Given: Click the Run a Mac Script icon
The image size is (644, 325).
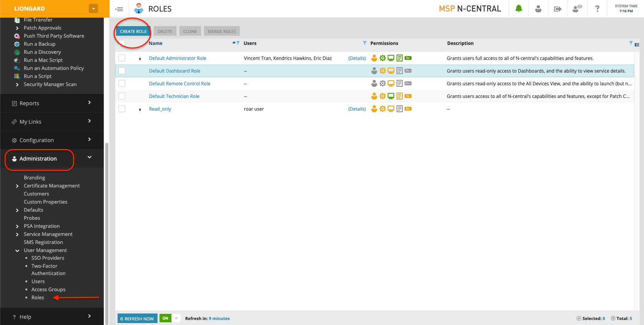Looking at the screenshot, I should point(17,60).
